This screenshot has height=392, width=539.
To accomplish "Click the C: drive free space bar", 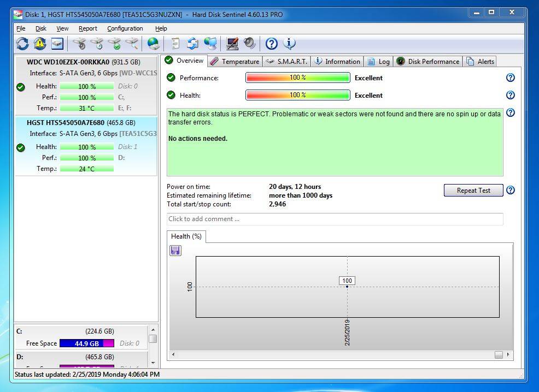I will pos(86,343).
